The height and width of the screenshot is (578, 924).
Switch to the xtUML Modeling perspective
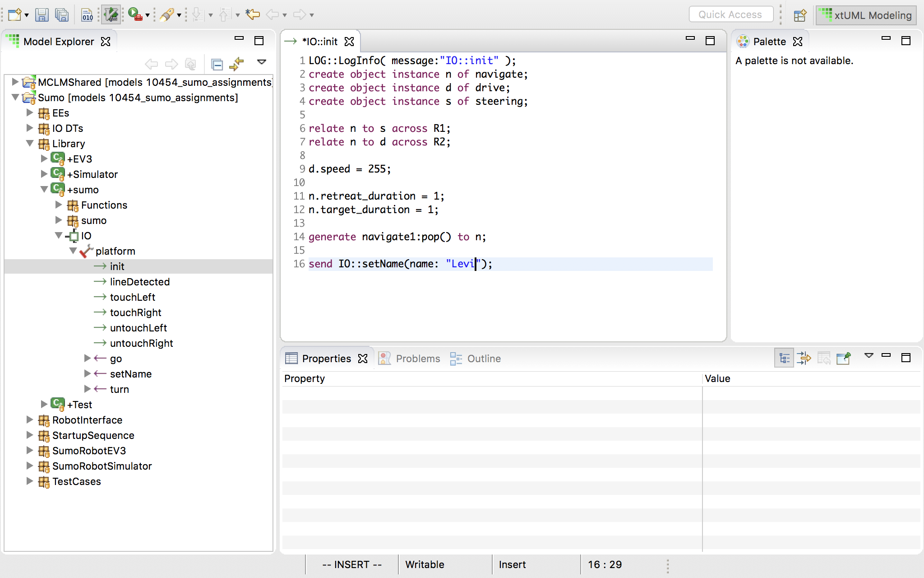866,15
